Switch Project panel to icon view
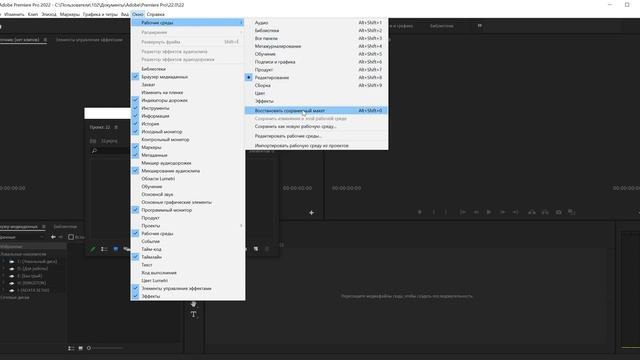Viewport: 640px width, 360px height. 116,249
